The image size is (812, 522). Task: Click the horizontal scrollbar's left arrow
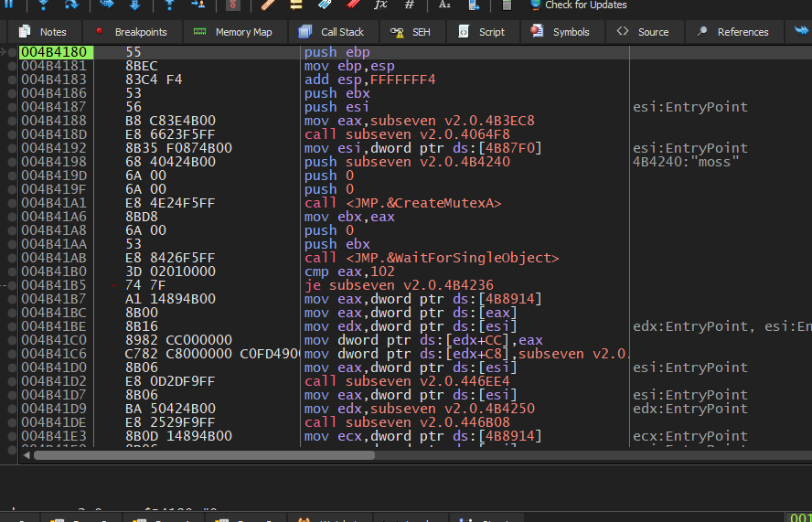pyautogui.click(x=27, y=454)
